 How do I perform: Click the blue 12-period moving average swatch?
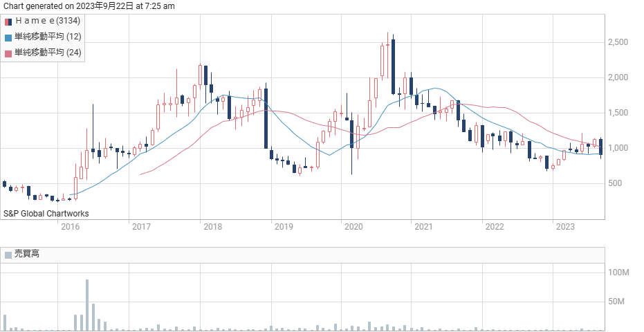(x=8, y=37)
